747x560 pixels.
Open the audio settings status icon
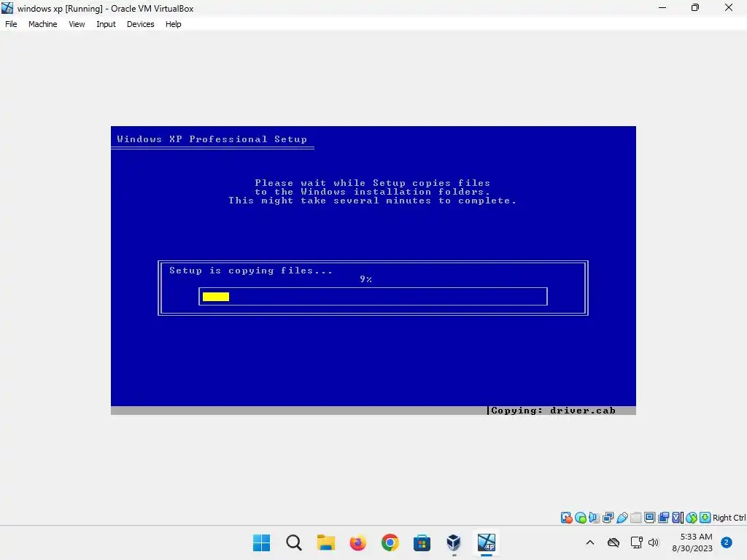click(x=594, y=518)
